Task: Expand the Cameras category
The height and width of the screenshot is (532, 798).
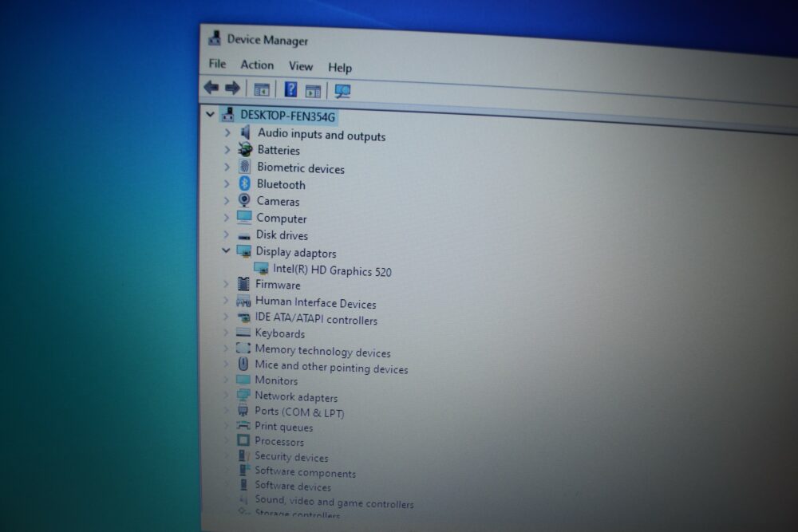Action: tap(227, 200)
